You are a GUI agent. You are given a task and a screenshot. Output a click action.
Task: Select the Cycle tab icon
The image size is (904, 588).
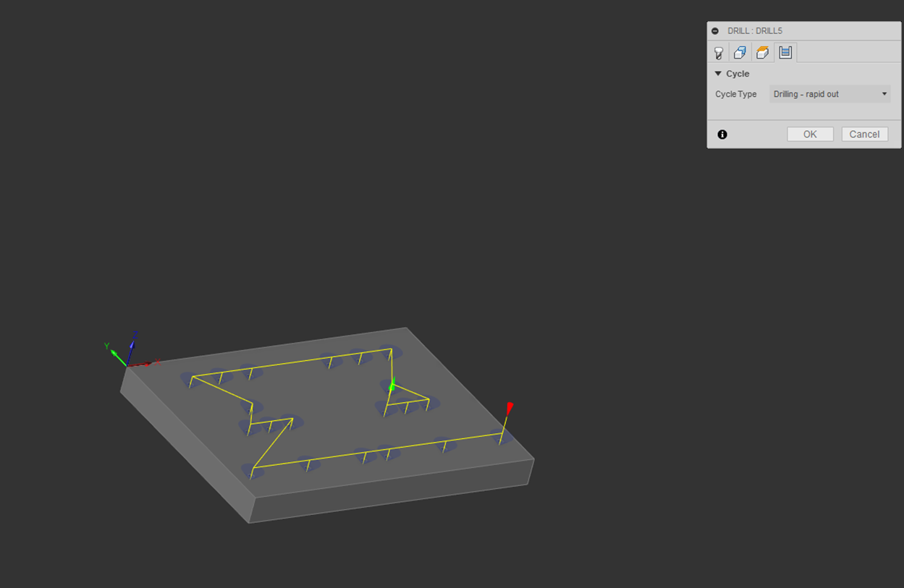(785, 52)
